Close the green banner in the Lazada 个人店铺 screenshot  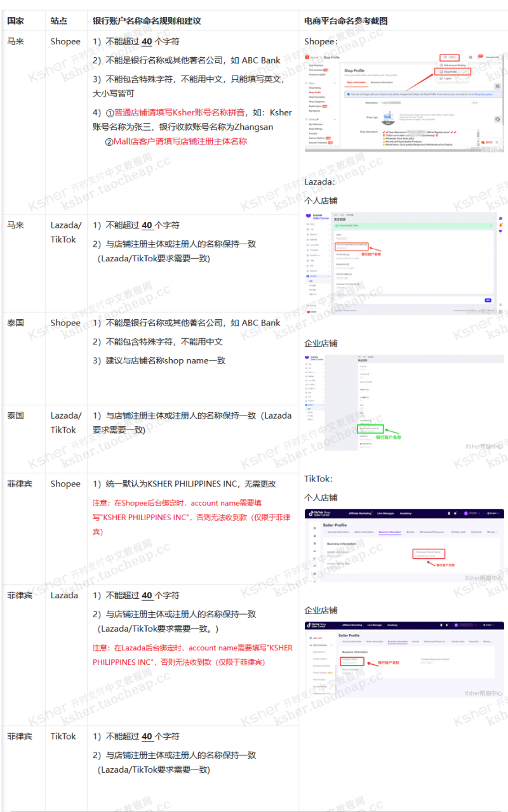pos(491,225)
